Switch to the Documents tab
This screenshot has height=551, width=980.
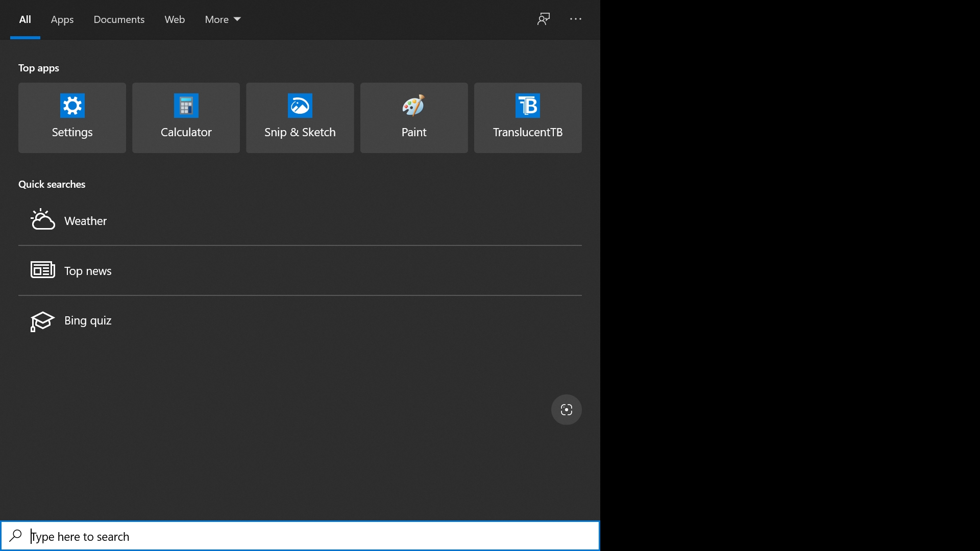click(119, 19)
